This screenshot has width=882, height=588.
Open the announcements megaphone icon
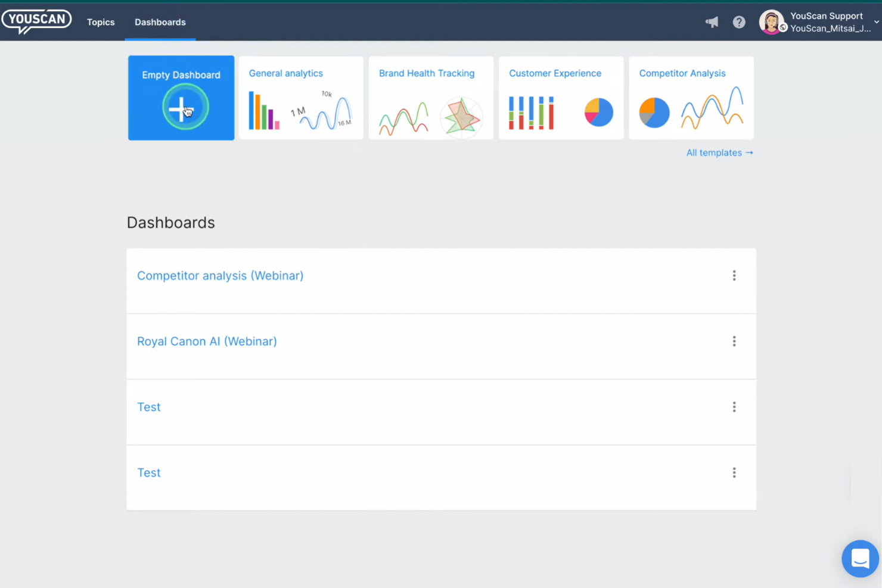coord(712,22)
